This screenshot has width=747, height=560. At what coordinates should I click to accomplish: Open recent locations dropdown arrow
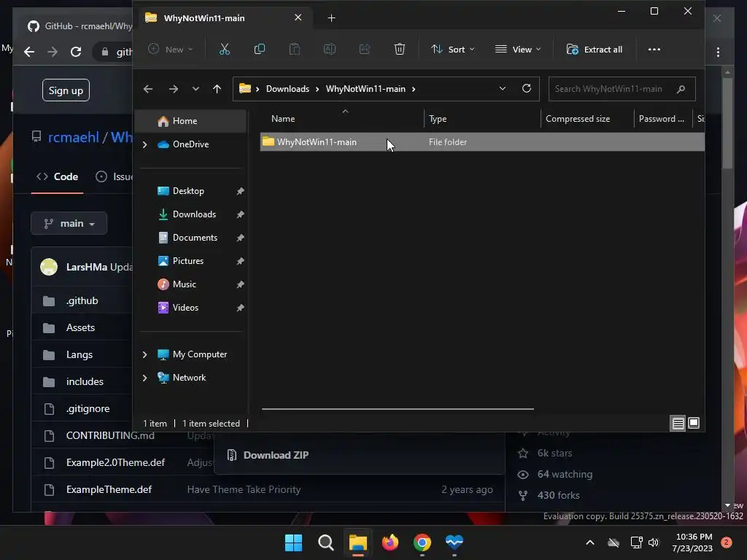[196, 89]
